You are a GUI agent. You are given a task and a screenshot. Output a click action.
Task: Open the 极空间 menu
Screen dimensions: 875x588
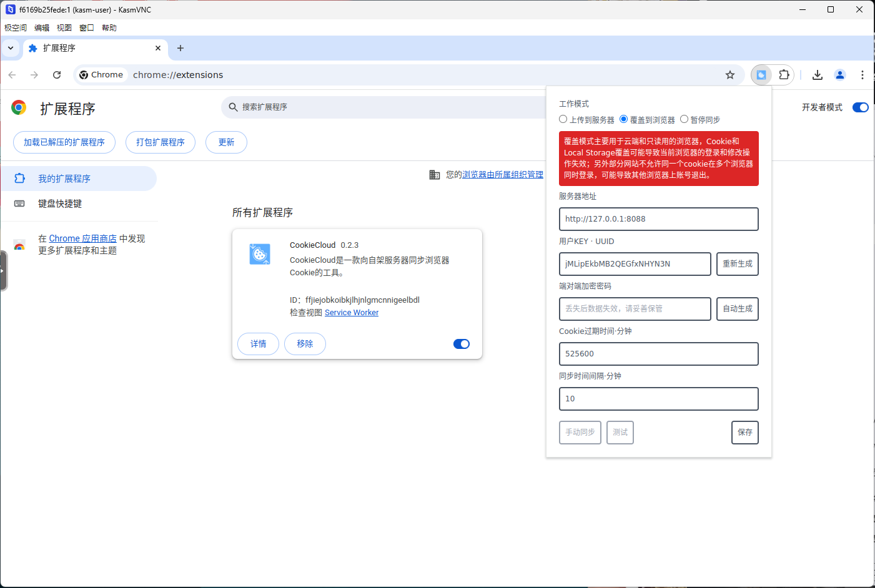16,27
